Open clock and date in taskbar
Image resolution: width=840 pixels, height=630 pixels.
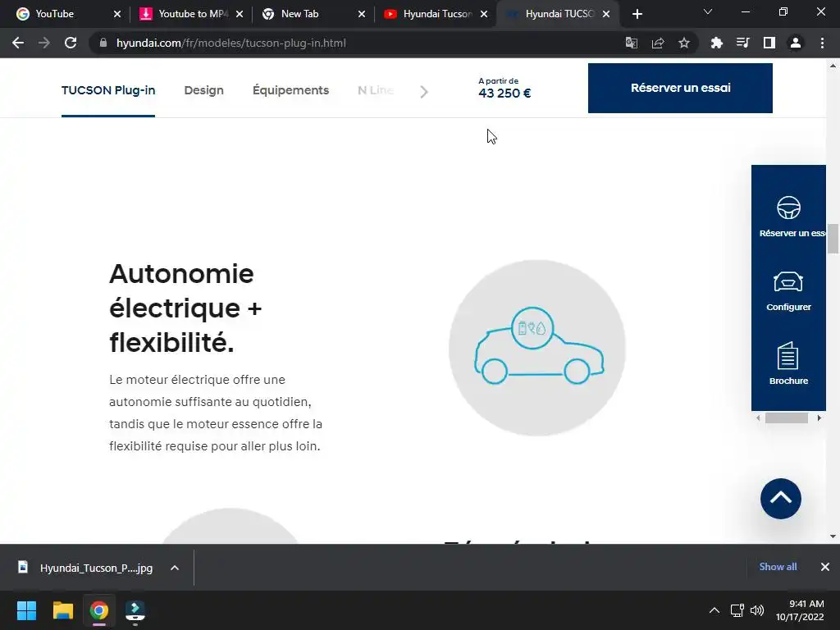800,610
